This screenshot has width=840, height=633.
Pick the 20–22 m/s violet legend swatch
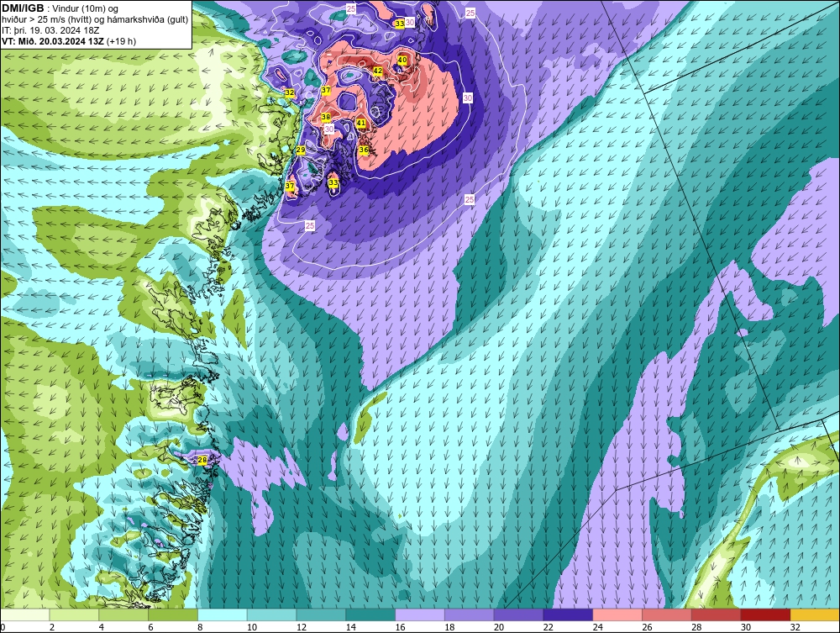(x=518, y=615)
